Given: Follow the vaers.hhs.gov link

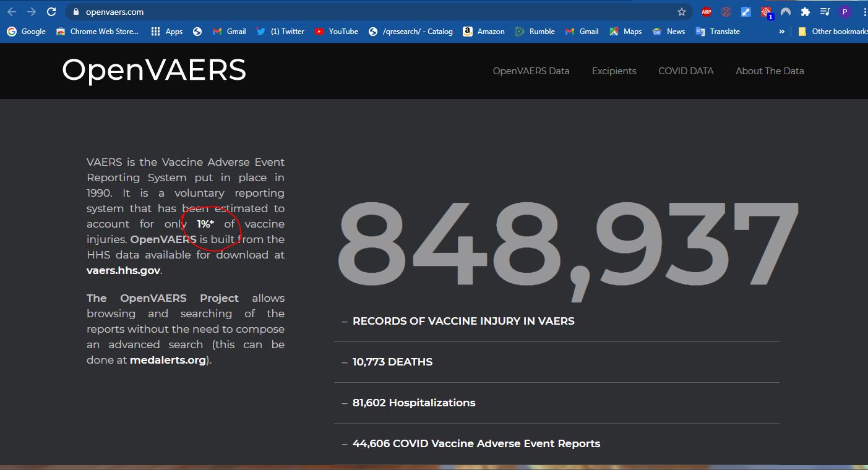Looking at the screenshot, I should coord(123,270).
